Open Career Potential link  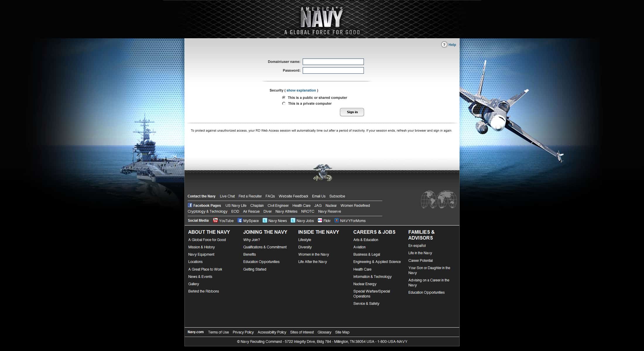click(420, 261)
